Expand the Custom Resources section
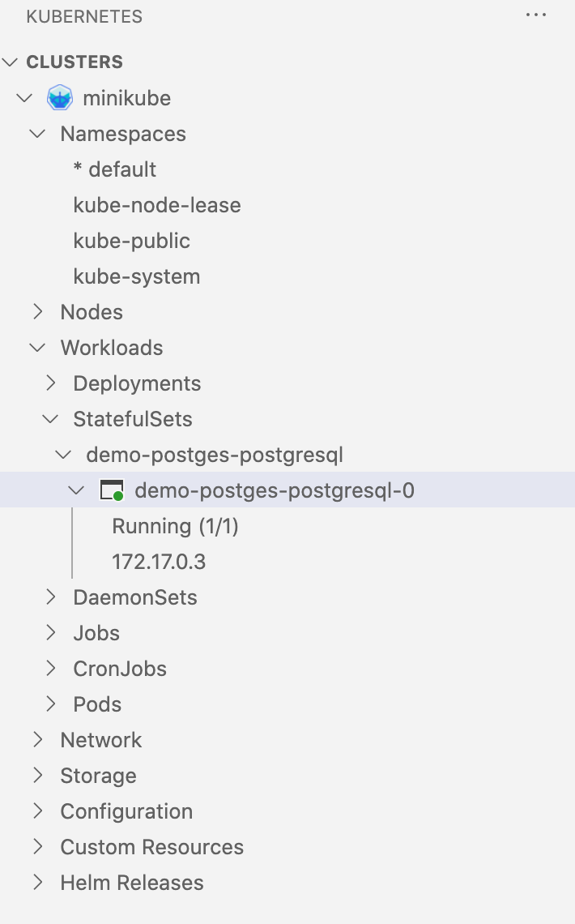Screen dimensions: 575x924 coord(38,847)
